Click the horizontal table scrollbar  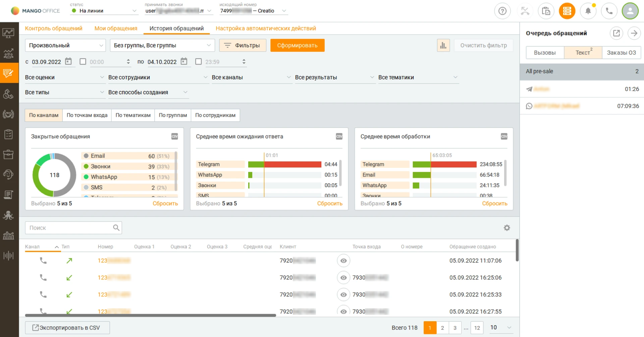[151, 316]
